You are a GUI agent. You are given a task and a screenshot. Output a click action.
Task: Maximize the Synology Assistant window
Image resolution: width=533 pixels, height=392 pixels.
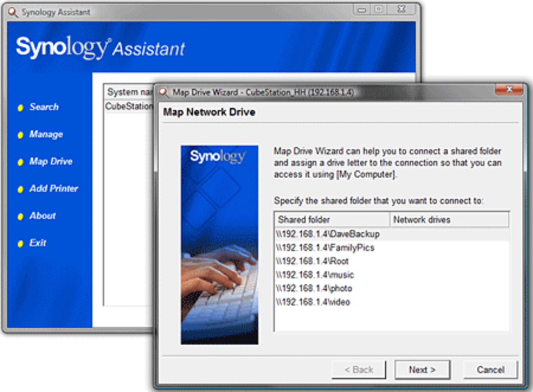point(379,10)
